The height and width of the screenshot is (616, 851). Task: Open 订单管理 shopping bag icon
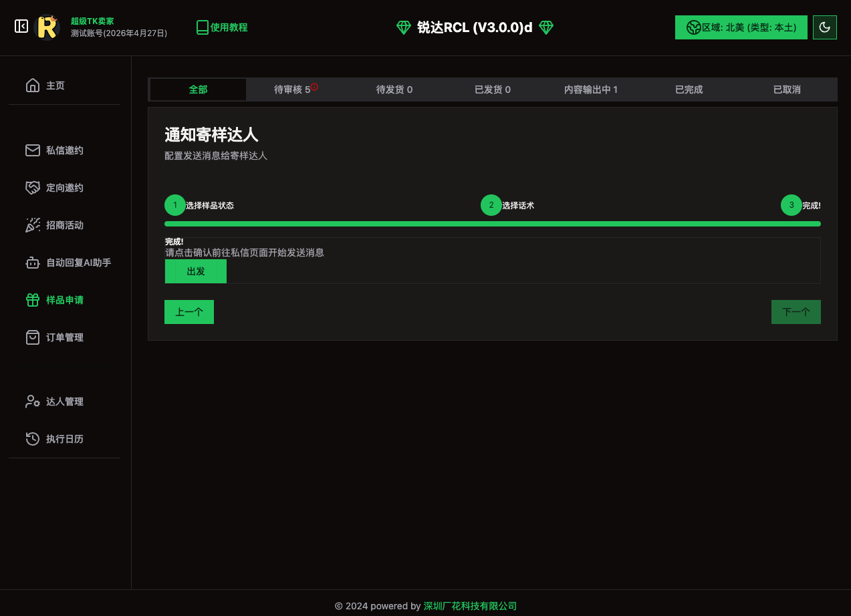click(x=32, y=337)
